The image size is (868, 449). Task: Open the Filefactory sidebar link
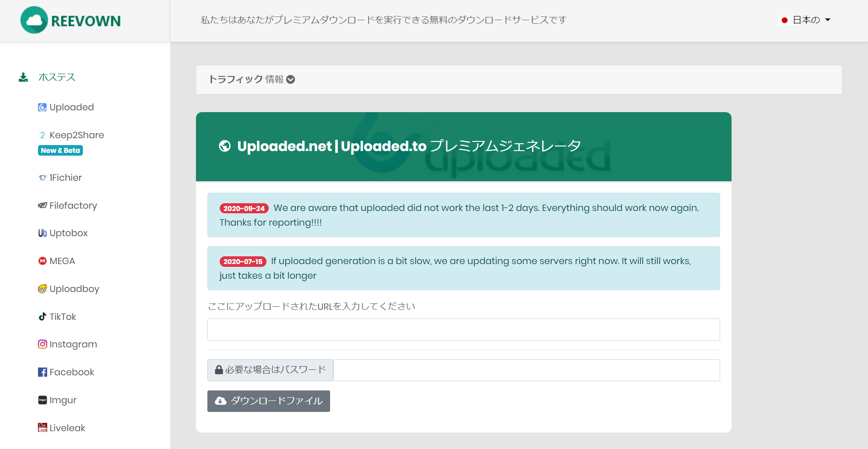click(73, 206)
